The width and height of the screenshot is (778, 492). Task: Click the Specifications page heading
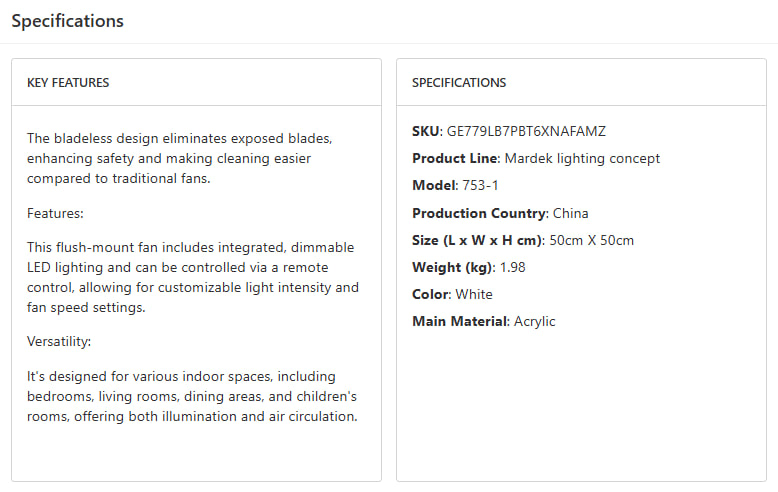[x=68, y=21]
